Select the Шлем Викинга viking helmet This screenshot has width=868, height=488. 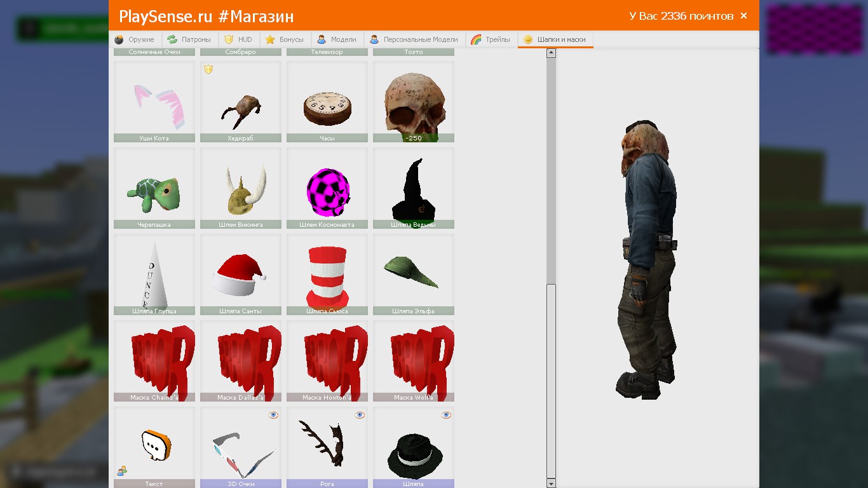[241, 188]
